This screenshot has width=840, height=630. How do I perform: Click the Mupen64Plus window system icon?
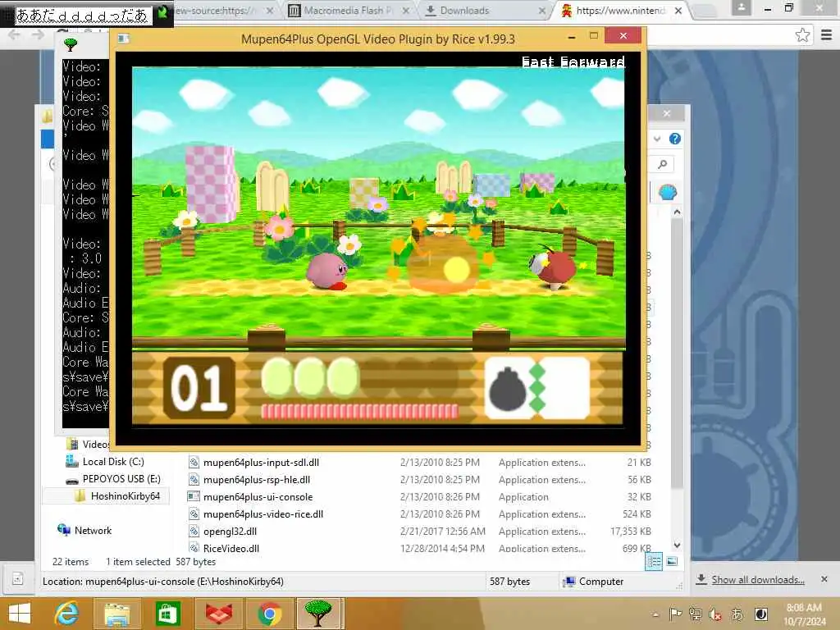[123, 39]
